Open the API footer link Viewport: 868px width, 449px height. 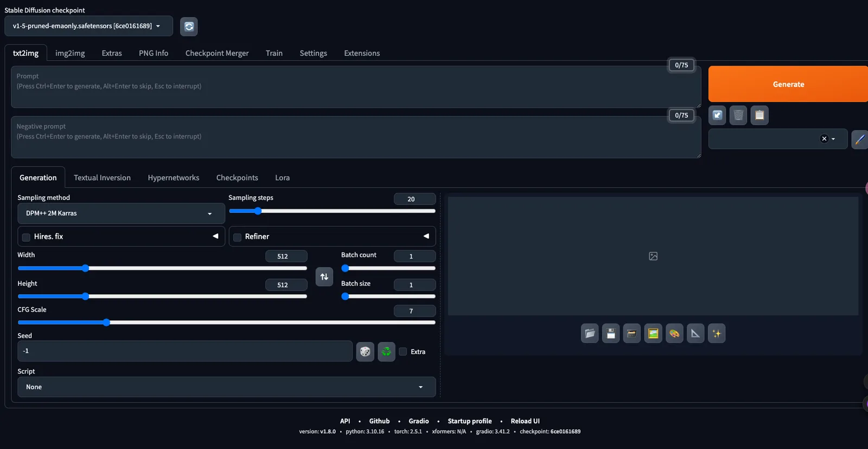point(345,421)
